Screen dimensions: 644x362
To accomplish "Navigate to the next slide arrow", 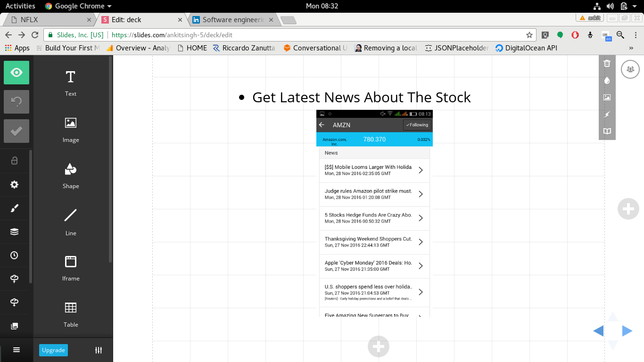I will [627, 331].
